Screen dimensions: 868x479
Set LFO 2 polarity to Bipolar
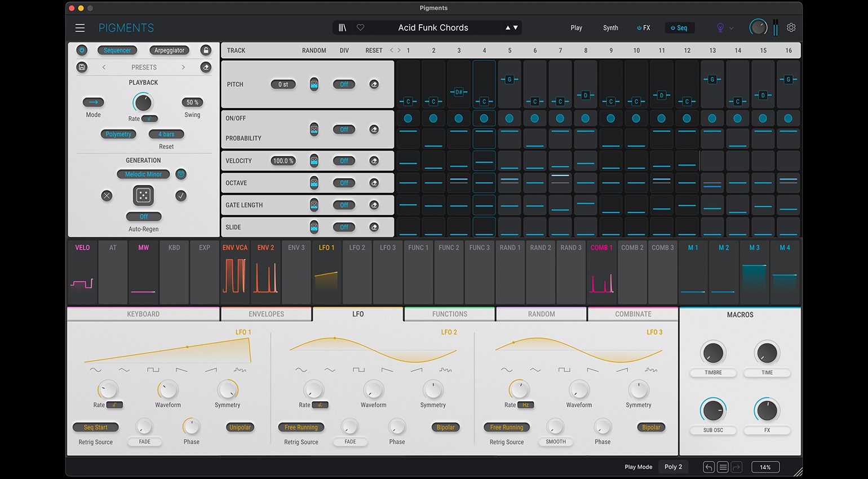(x=445, y=427)
